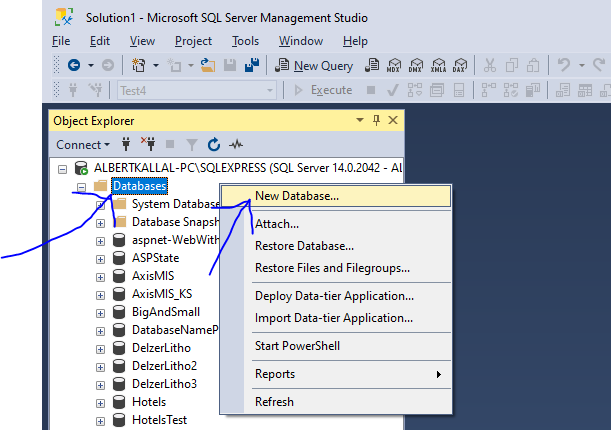Choose Refresh from context menu
The height and width of the screenshot is (430, 611).
click(x=336, y=402)
